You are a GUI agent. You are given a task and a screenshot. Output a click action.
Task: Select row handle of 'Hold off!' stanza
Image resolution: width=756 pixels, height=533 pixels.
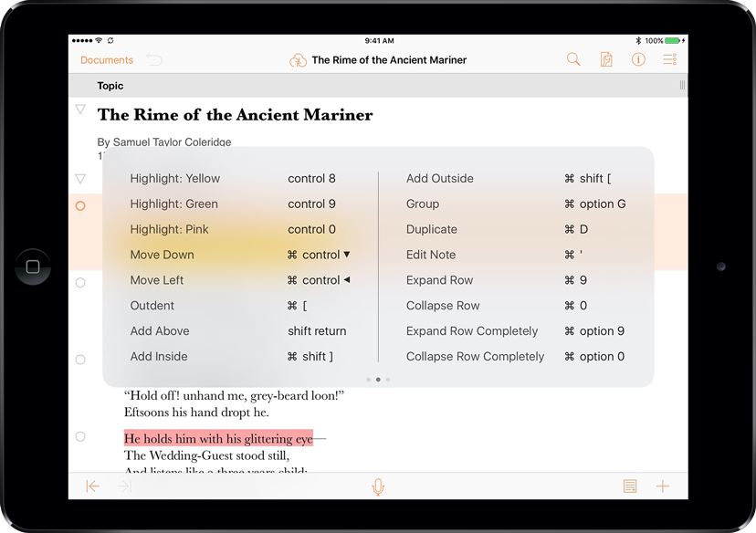pyautogui.click(x=80, y=360)
